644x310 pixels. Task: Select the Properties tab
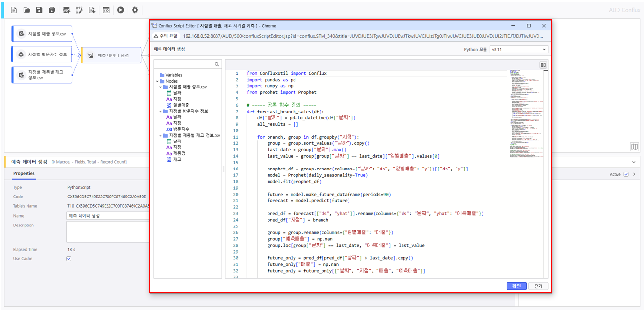(24, 174)
